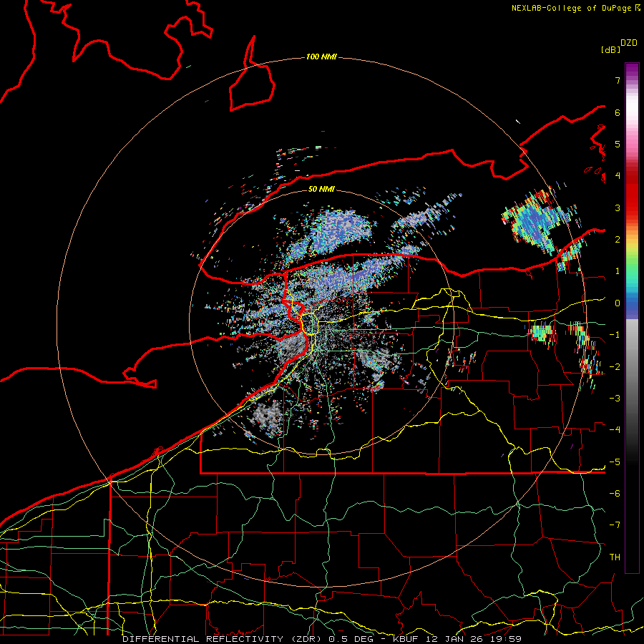Screen dimensions: 644x644
Task: Click the 1 dB value on the color scale
Action: [618, 271]
